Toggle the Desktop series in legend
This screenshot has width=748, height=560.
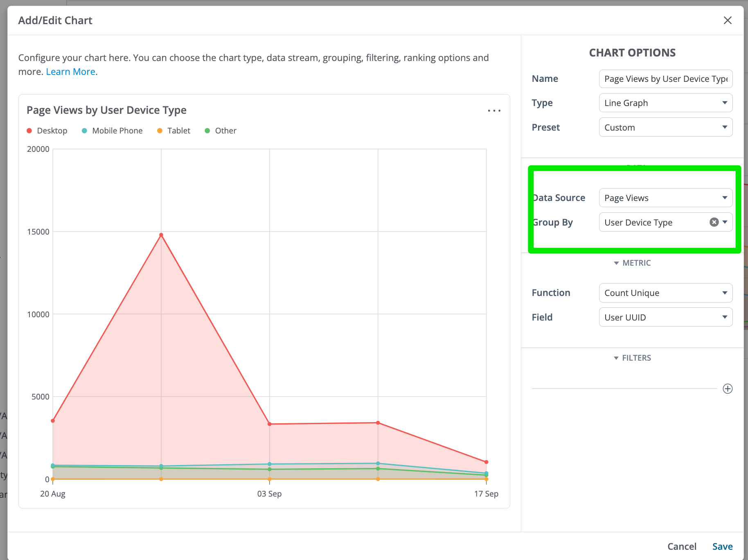coord(47,131)
